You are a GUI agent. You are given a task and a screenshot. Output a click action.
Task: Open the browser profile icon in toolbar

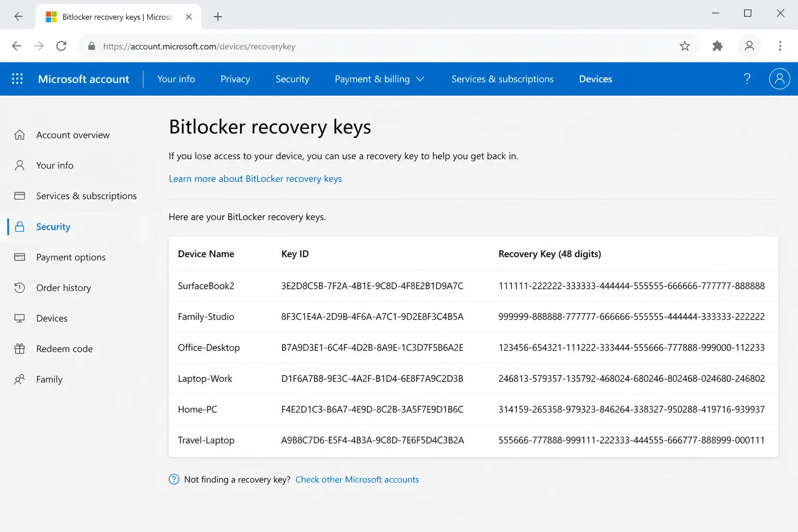coord(749,46)
